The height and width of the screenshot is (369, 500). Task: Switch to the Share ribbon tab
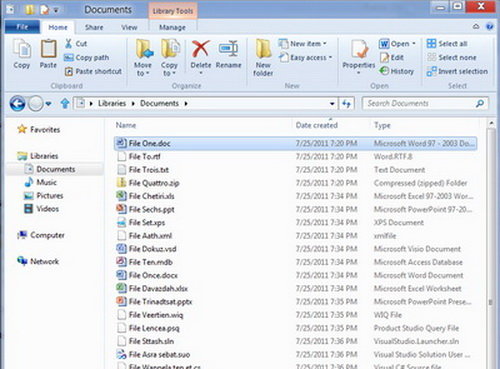[x=94, y=27]
